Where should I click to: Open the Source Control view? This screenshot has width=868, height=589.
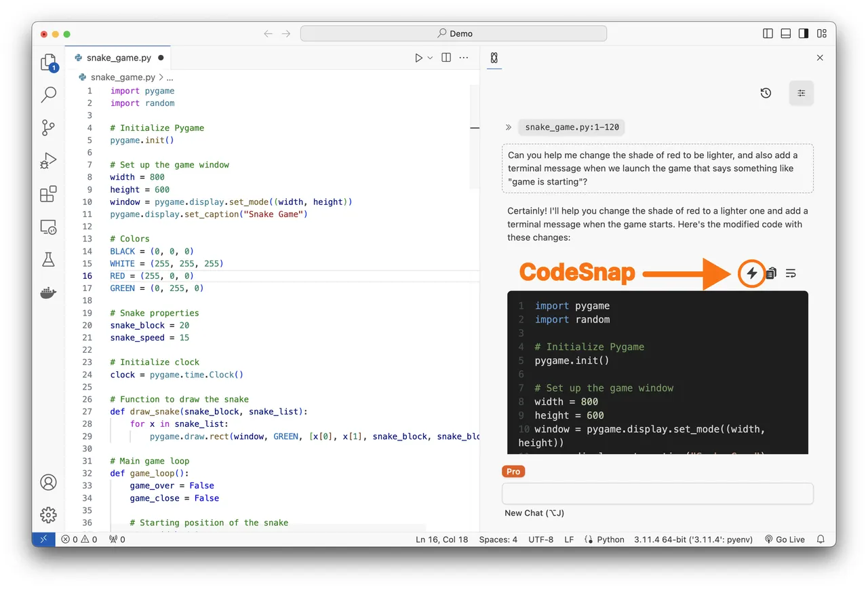[x=48, y=128]
